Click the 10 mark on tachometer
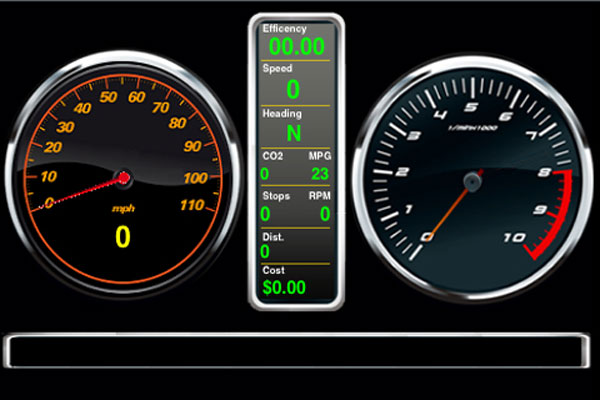Viewport: 600px width, 400px height. 514,237
